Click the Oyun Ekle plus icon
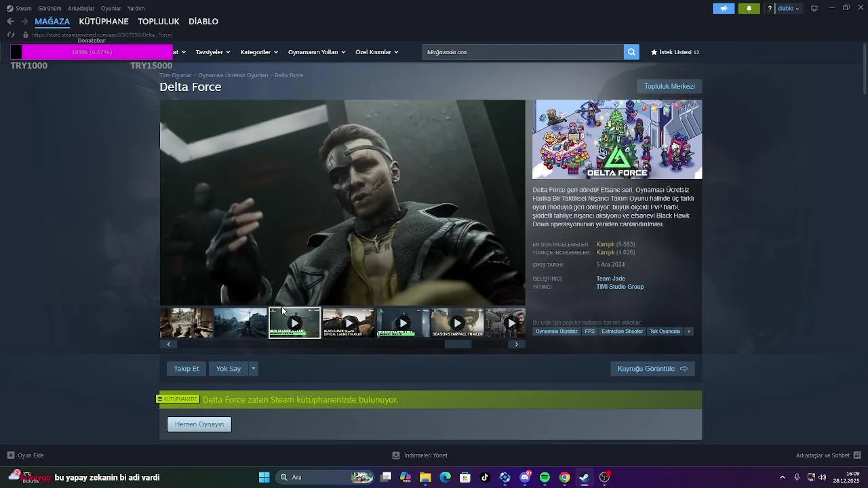Image resolution: width=868 pixels, height=488 pixels. (10, 455)
